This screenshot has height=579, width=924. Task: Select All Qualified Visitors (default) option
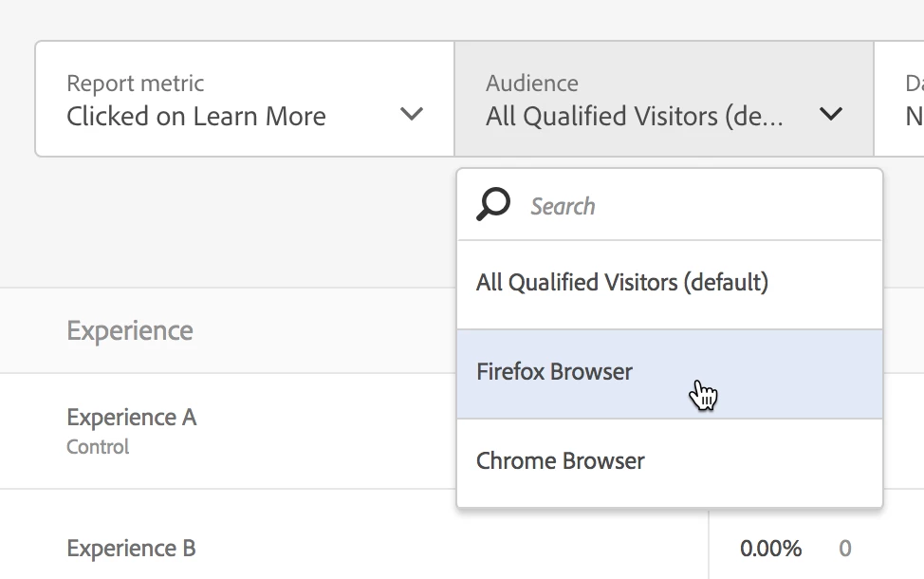coord(622,283)
